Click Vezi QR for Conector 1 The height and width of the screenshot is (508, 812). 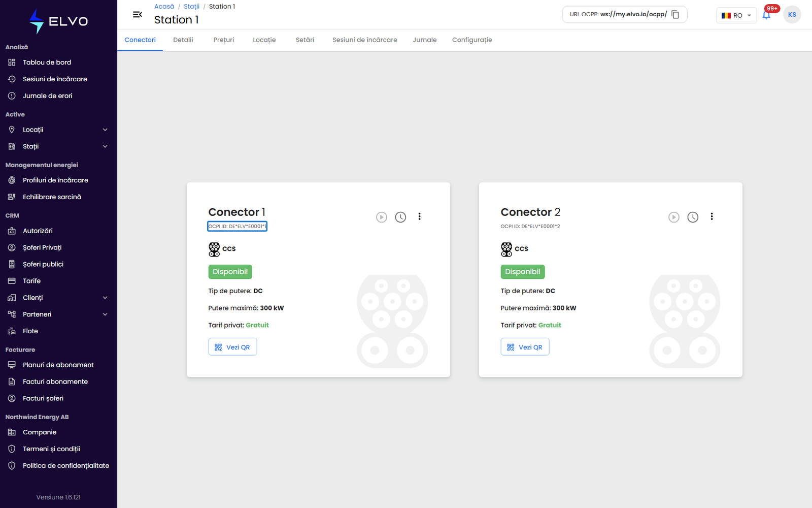coord(232,347)
